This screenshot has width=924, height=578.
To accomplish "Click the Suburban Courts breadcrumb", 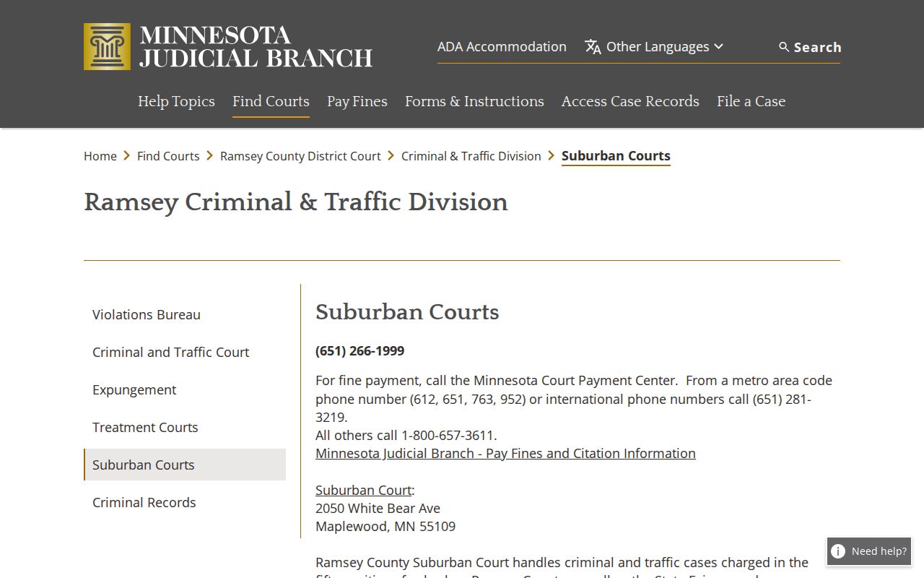I will [616, 156].
